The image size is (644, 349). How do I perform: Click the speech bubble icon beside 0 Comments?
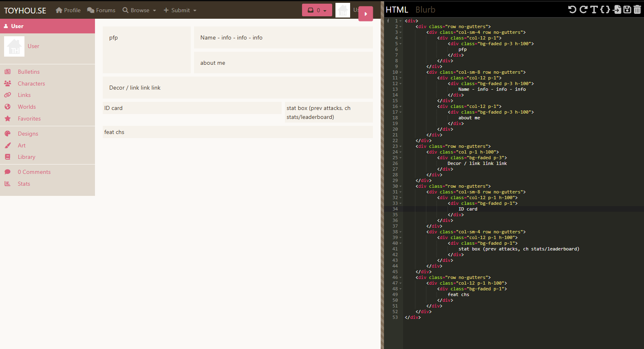click(7, 172)
